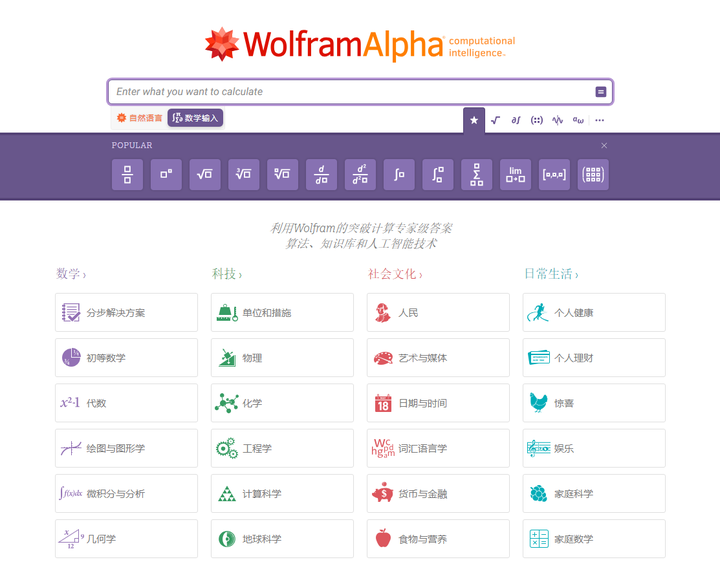This screenshot has height=562, width=720.
Task: Open 食物与营养 topic
Action: tap(438, 539)
